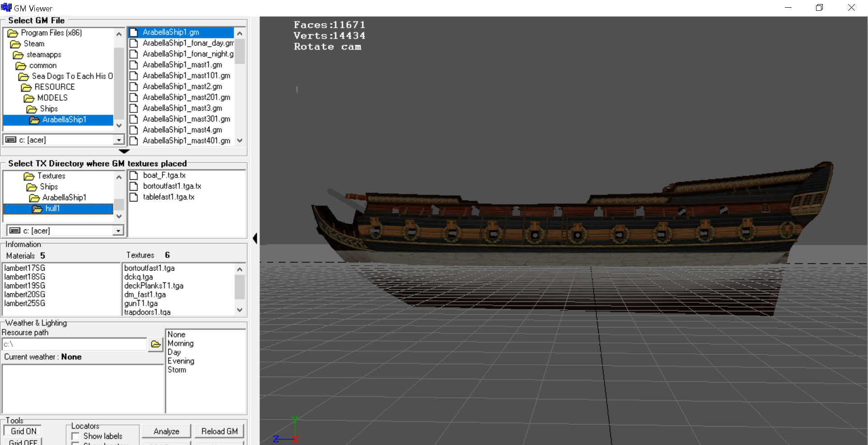Restore down the GM Viewer window
This screenshot has width=868, height=445.
click(x=819, y=8)
